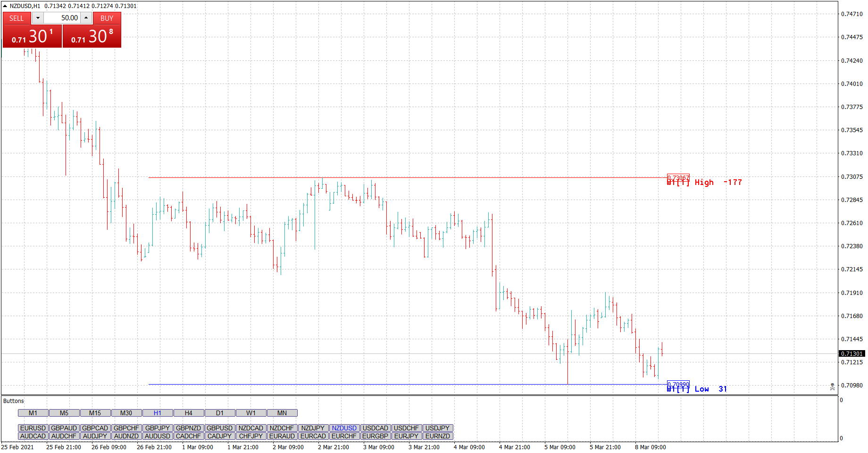The image size is (868, 453).
Task: Load the EURUSD chart
Action: tap(33, 428)
